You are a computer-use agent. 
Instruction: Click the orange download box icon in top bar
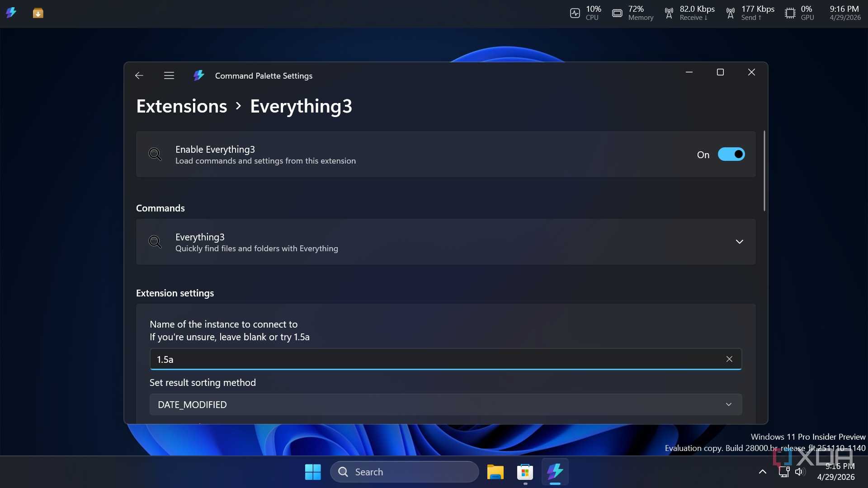pos(38,13)
